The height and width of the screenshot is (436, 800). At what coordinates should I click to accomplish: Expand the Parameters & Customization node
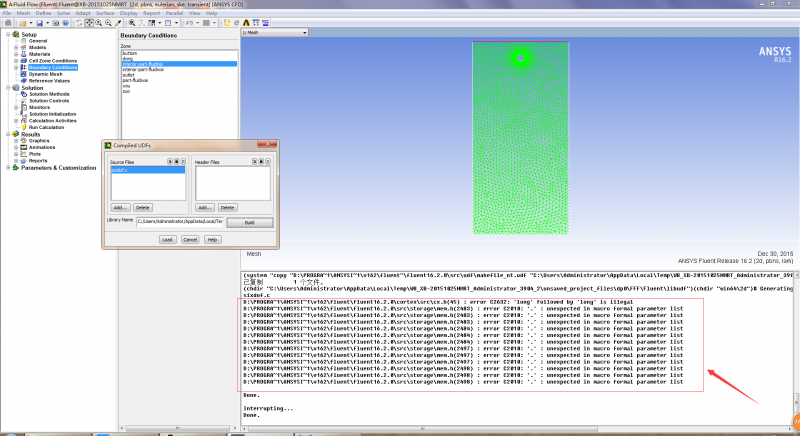click(10, 167)
